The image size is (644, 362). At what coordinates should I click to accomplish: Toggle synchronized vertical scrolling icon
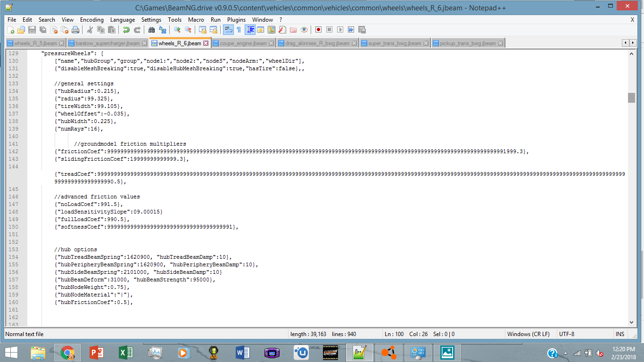coord(203,30)
